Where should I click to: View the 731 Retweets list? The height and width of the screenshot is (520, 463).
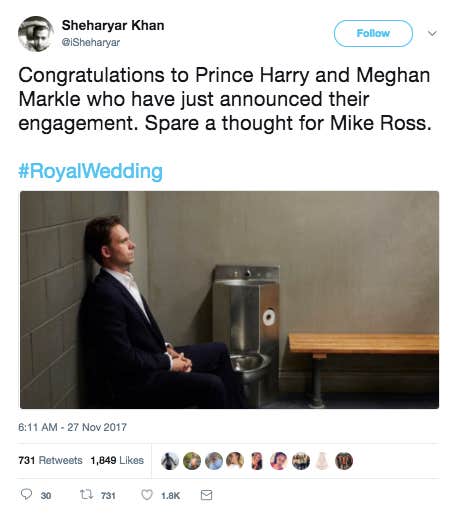point(50,460)
